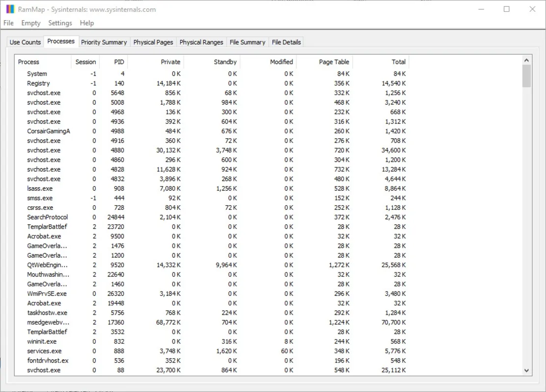Screen dimensions: 546x392
Task: Select the Mouthwashin... process row
Action: (x=212, y=275)
